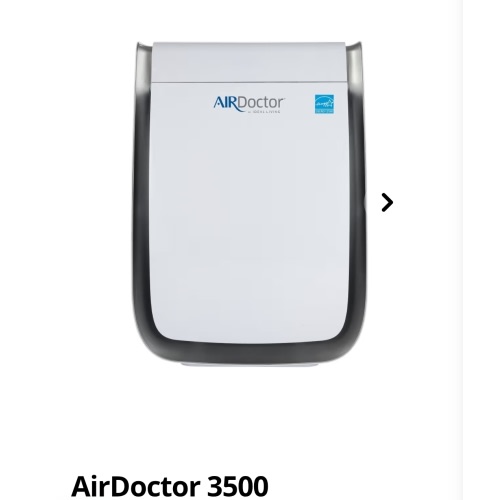Show the next product image with chevron arrow
This screenshot has width=500, height=500.
[387, 202]
